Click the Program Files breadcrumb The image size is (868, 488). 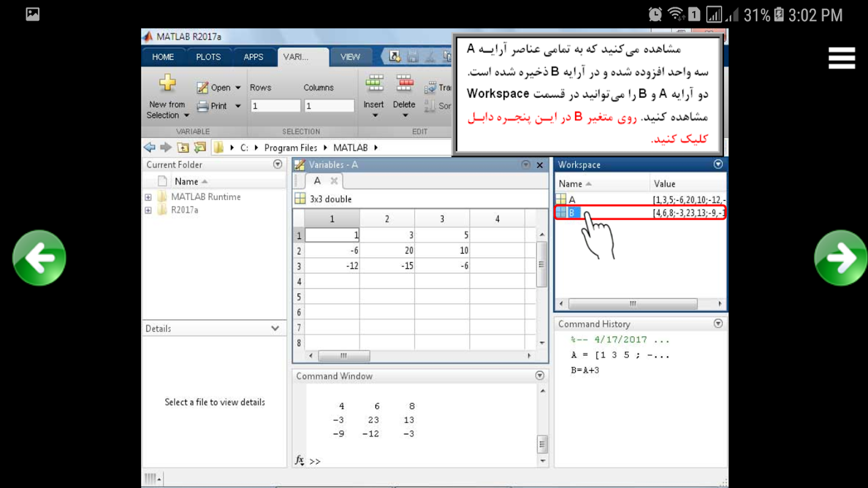click(291, 148)
